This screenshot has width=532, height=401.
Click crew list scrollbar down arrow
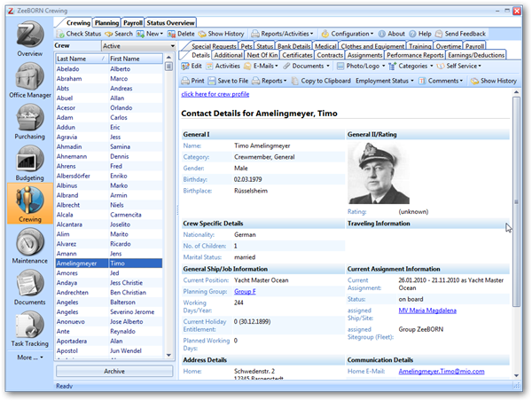(x=168, y=355)
